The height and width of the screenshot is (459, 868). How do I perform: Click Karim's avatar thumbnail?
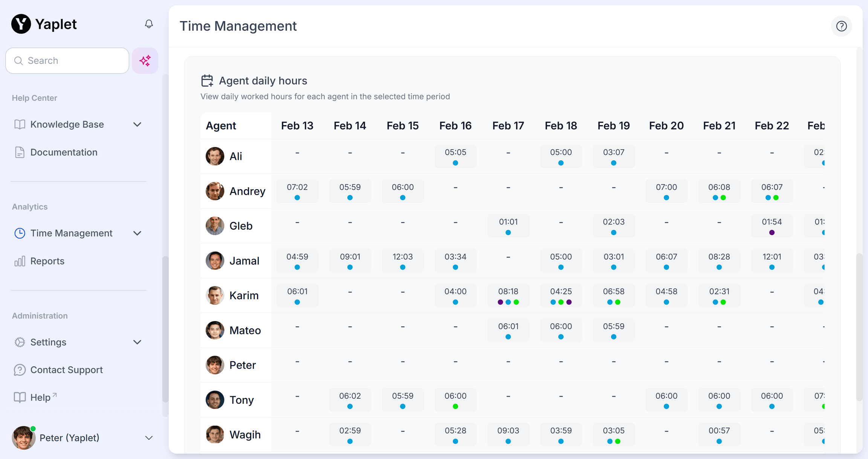click(x=215, y=295)
